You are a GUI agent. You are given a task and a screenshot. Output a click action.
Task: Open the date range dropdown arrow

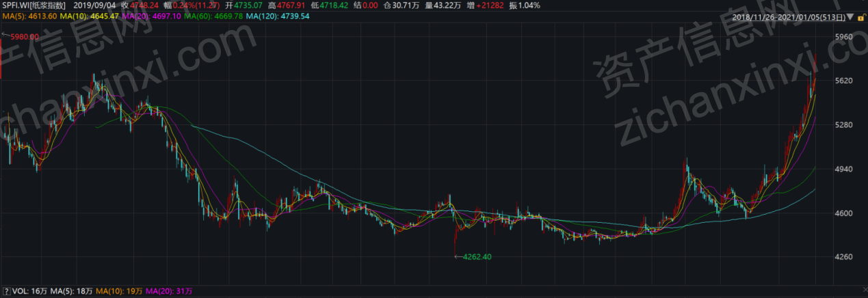tap(850, 17)
